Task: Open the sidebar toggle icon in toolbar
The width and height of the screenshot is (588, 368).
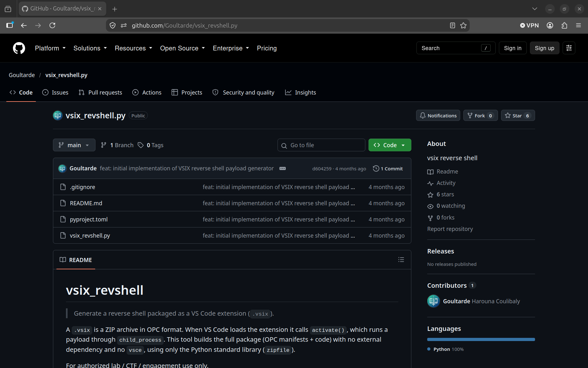Action: point(10,25)
